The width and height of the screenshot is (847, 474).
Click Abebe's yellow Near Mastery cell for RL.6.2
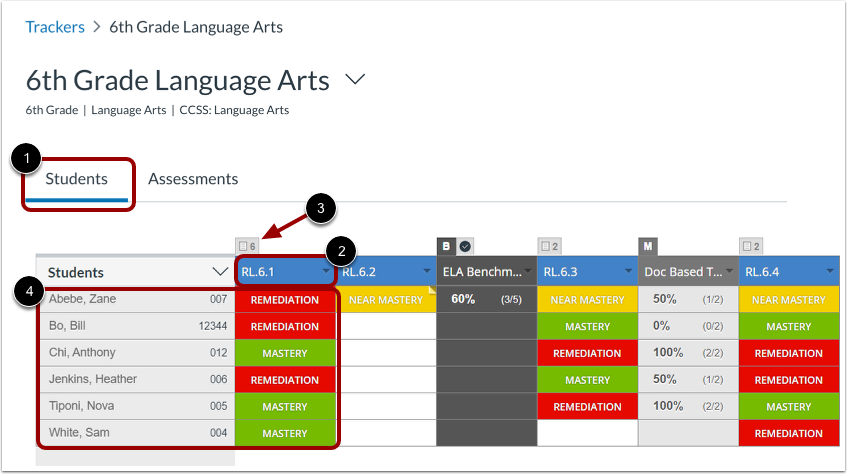(x=386, y=299)
